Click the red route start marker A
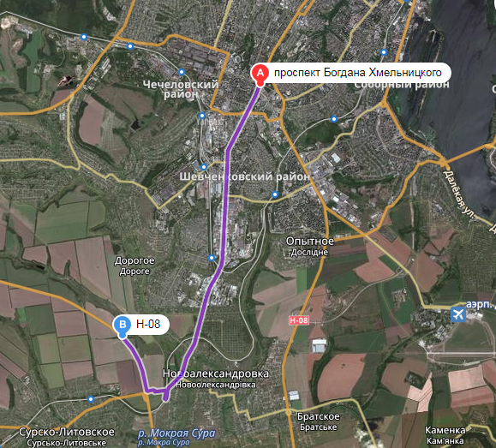The height and width of the screenshot is (448, 496). coord(260,75)
